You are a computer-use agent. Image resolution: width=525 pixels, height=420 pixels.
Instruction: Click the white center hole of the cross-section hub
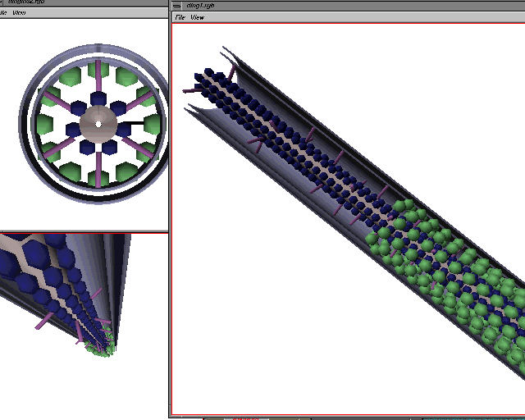pyautogui.click(x=98, y=124)
